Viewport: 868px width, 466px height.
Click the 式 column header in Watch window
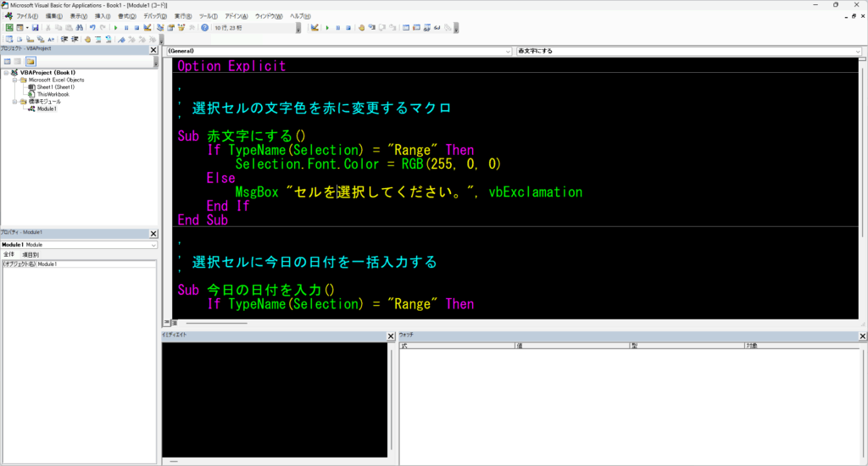(x=457, y=346)
